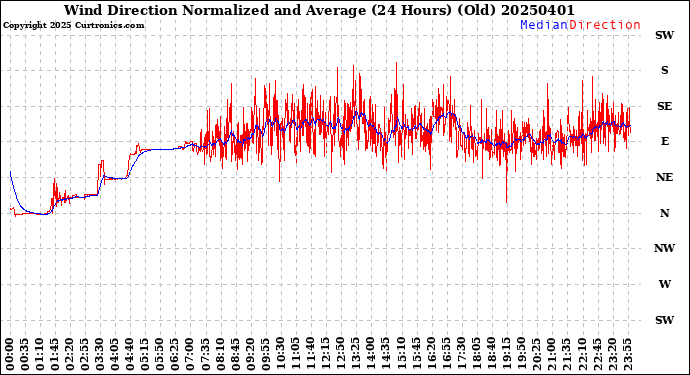Click the 08:45 time label
This screenshot has height=375, width=690.
tap(236, 354)
